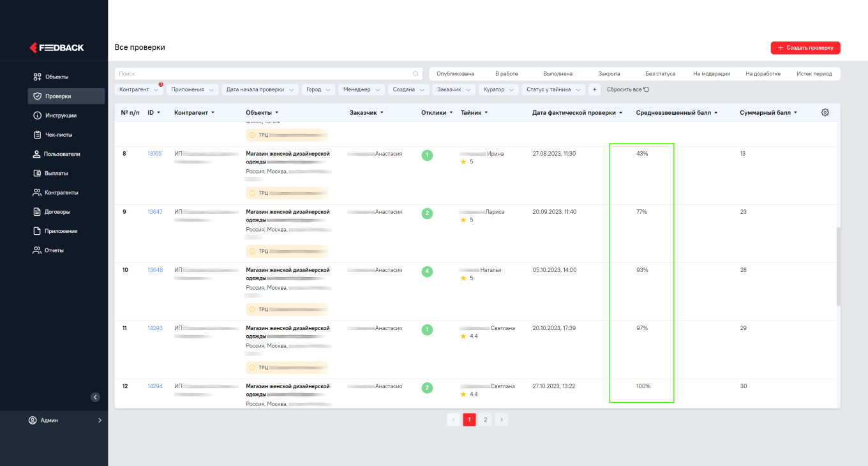Image resolution: width=868 pixels, height=466 pixels.
Task: Sort by Заказчик column header
Action: click(366, 113)
